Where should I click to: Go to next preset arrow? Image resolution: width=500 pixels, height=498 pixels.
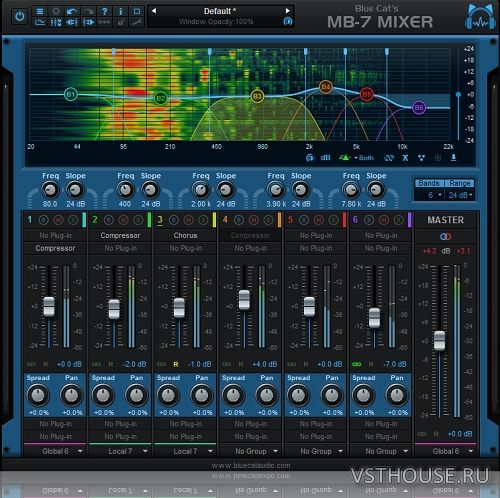(287, 11)
